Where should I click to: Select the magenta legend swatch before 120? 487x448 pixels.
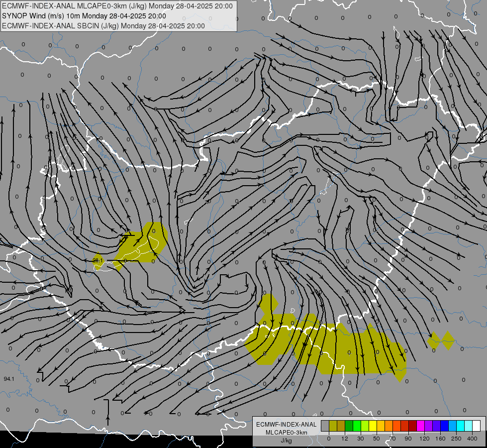tap(420, 426)
